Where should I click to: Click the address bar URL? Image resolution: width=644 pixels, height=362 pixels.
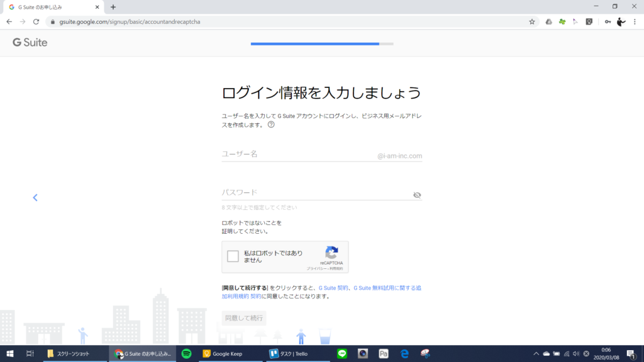pyautogui.click(x=130, y=22)
